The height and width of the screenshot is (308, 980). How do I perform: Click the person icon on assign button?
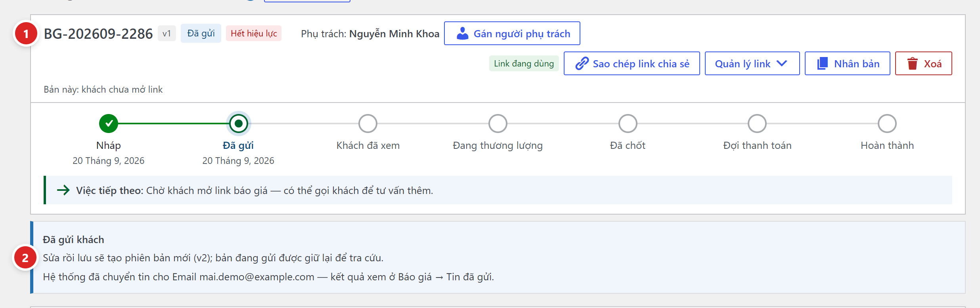point(462,34)
